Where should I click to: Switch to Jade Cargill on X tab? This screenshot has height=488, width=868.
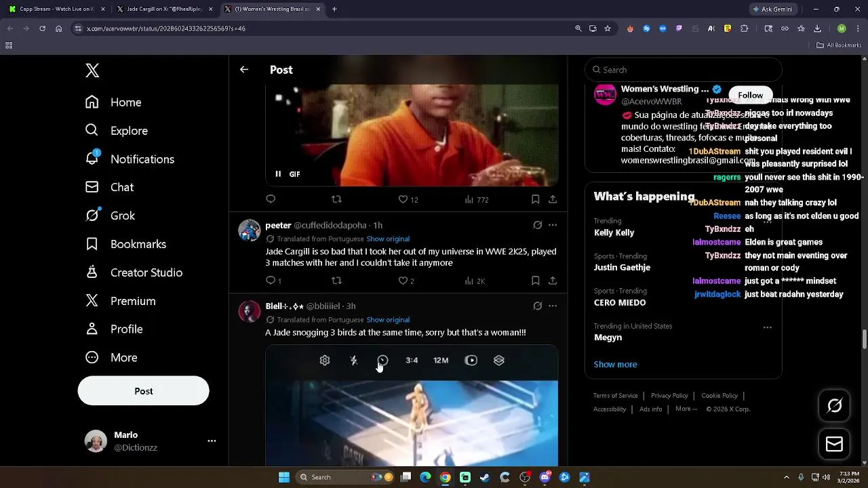[x=165, y=9]
